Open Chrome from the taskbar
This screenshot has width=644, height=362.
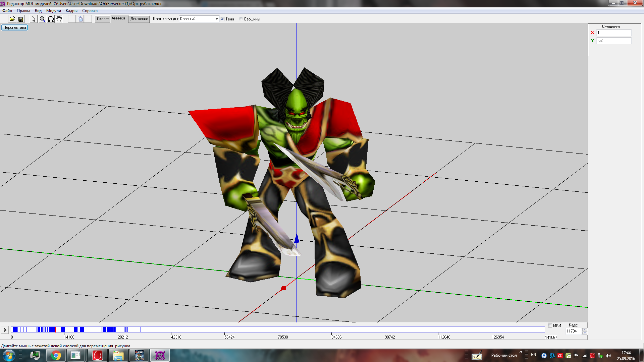(56, 355)
